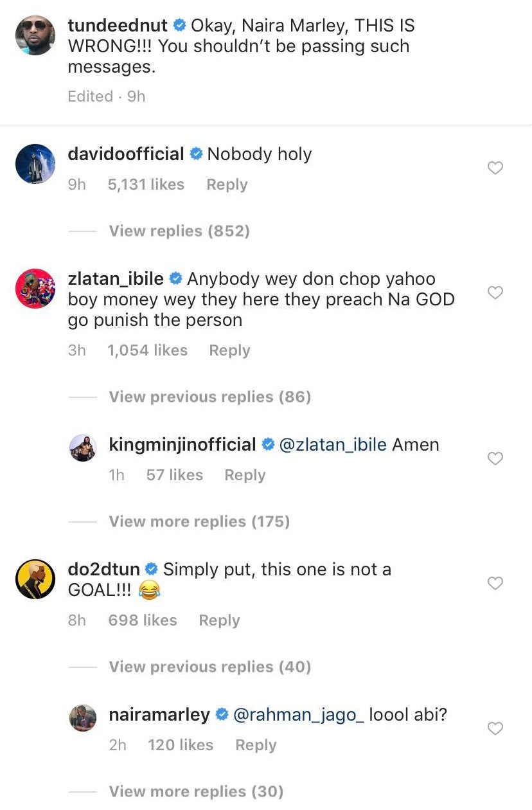Tap heart on zlatan_ibile's comment

click(x=495, y=293)
